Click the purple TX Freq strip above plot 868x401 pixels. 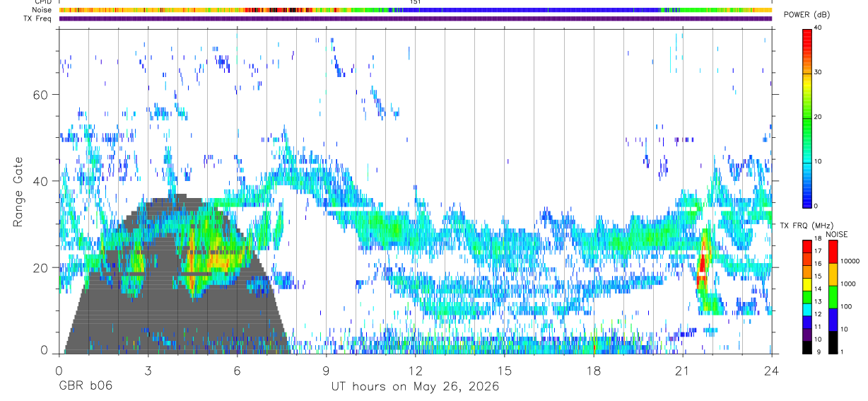tap(416, 18)
